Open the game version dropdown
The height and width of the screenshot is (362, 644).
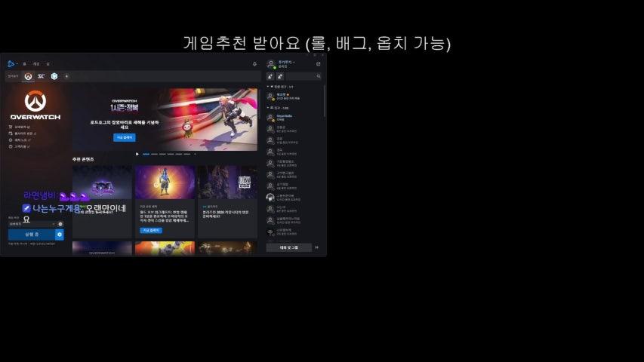click(32, 224)
